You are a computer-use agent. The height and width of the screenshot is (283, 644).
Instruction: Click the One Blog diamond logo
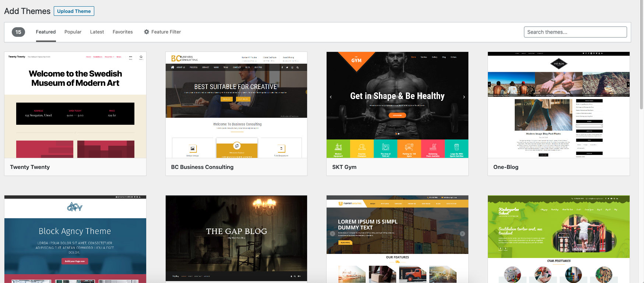click(x=559, y=63)
